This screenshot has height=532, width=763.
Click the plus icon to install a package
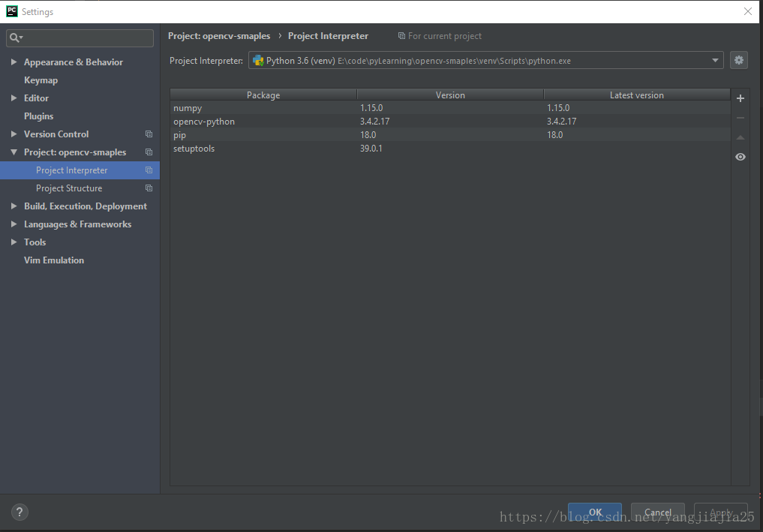(x=740, y=98)
